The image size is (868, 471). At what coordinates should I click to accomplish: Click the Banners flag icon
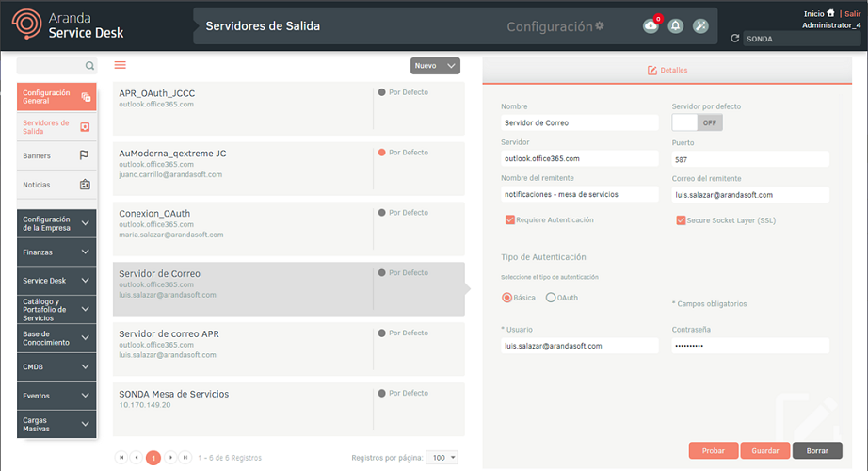pyautogui.click(x=84, y=155)
